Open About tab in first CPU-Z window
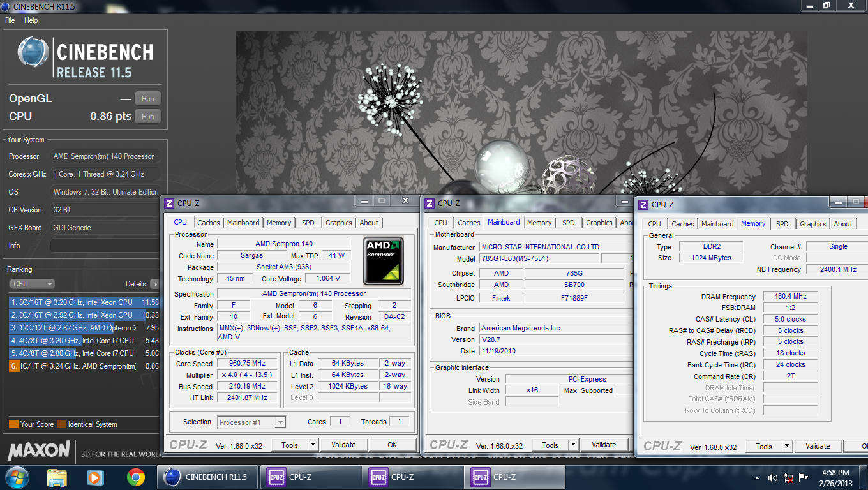Image resolution: width=868 pixels, height=490 pixels. (369, 223)
